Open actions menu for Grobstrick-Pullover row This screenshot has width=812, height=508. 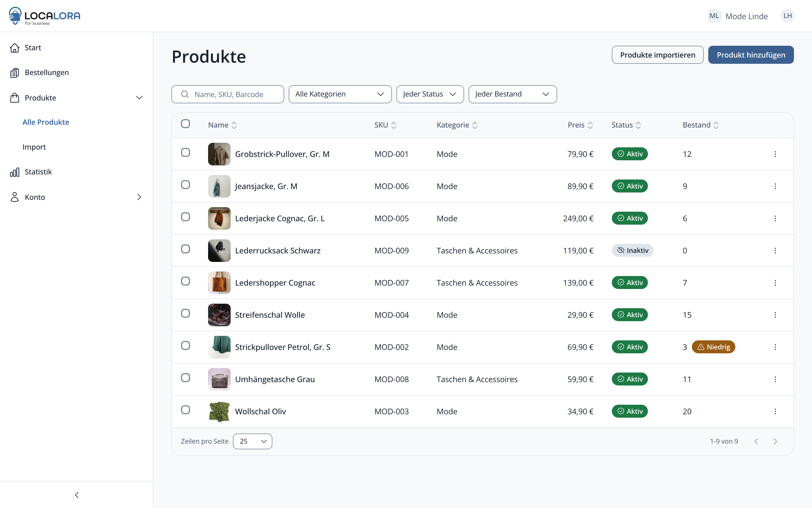coord(775,154)
